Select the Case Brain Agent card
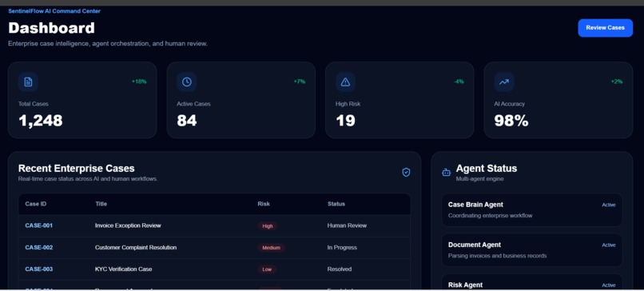Screen dimensions: 644x291 tap(532, 210)
